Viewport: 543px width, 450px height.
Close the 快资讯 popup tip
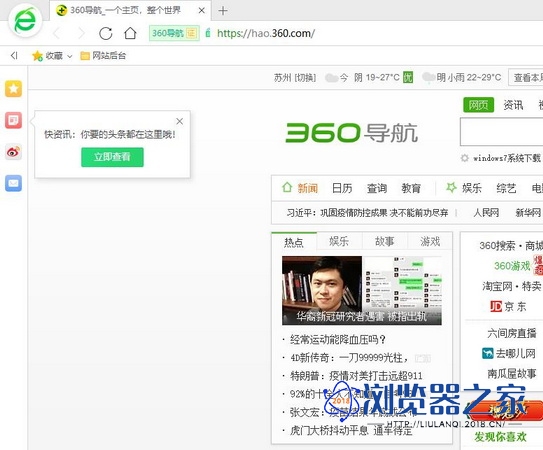179,121
